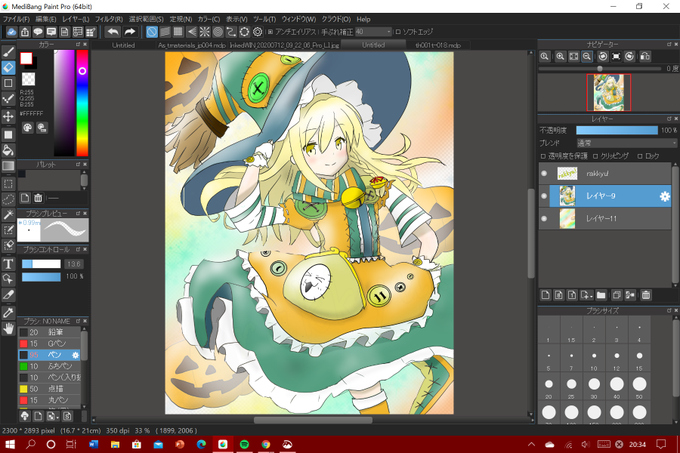Click zoom in icon in Navigator

[x=560, y=56]
